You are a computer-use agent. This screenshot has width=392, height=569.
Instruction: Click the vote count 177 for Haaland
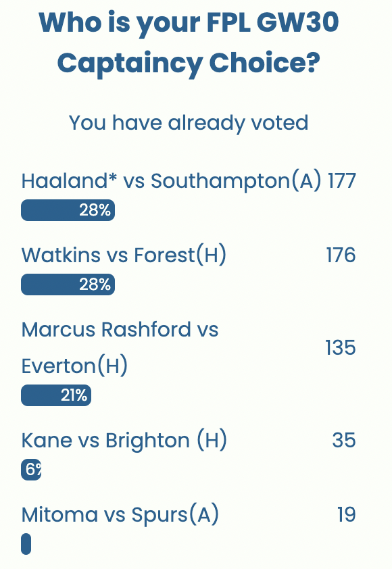coord(341,180)
